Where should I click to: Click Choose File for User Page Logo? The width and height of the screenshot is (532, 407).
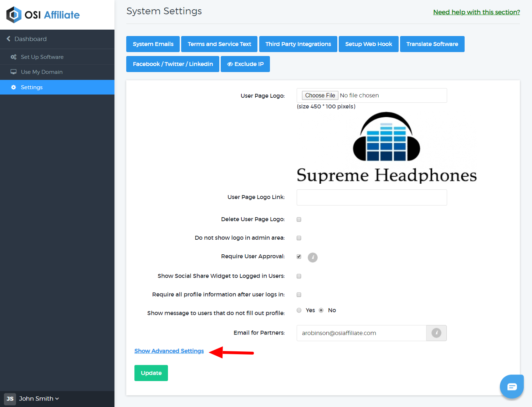tap(320, 96)
